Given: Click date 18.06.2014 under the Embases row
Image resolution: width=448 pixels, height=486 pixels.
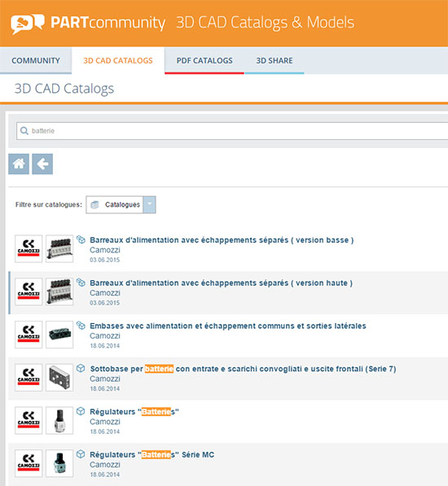Looking at the screenshot, I should click(105, 346).
